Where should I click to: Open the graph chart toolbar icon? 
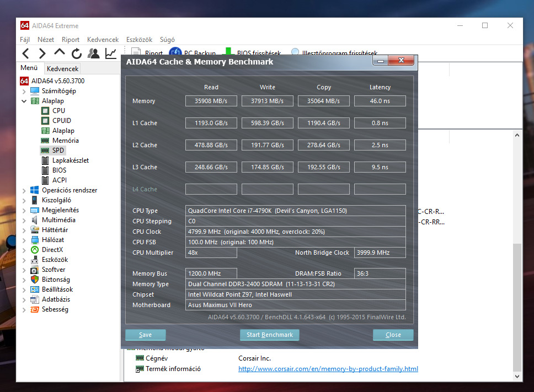111,53
